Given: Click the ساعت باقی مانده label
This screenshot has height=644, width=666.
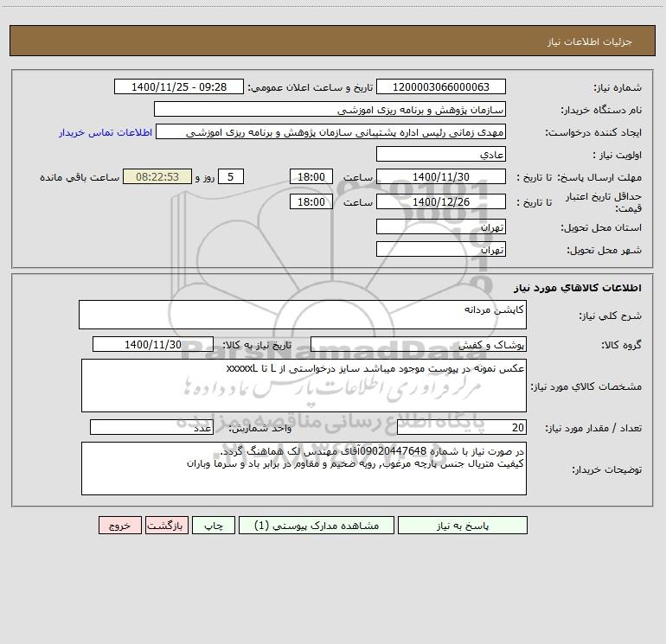Looking at the screenshot, I should pos(80,177).
